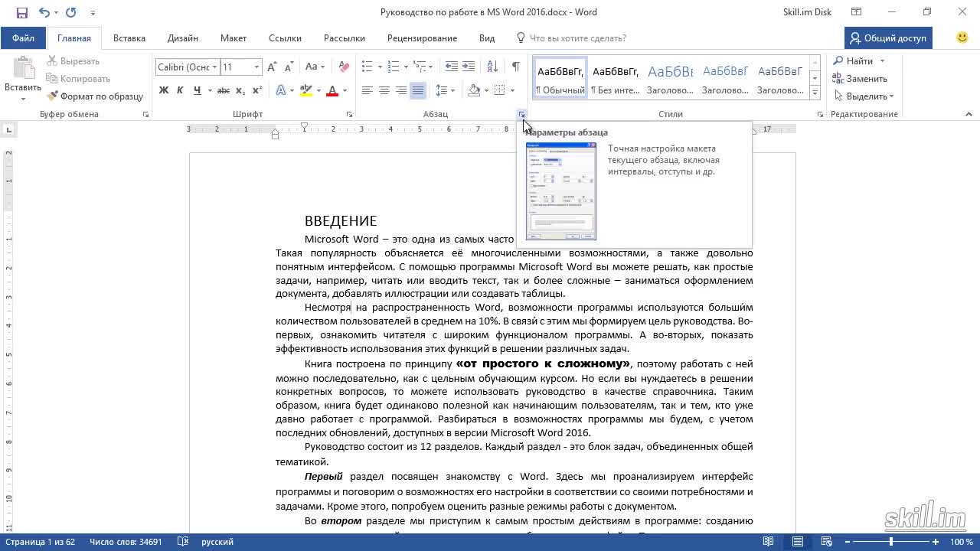Viewport: 980px width, 551px height.
Task: Click the Вставить paste icon
Action: (x=23, y=68)
